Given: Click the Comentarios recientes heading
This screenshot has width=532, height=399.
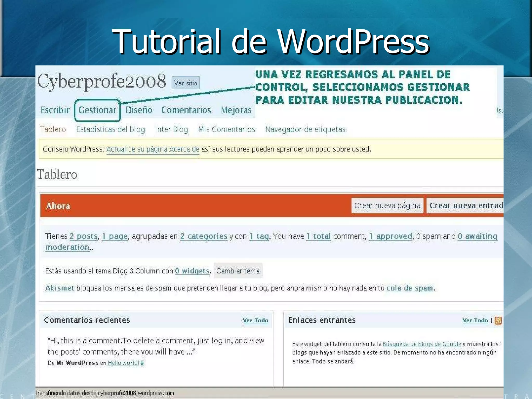Looking at the screenshot, I should [x=87, y=320].
